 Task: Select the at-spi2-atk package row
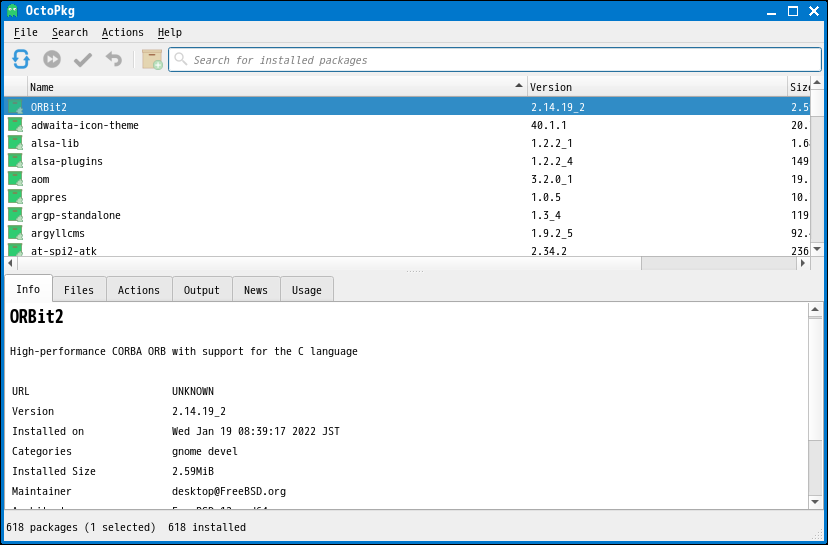tap(407, 250)
